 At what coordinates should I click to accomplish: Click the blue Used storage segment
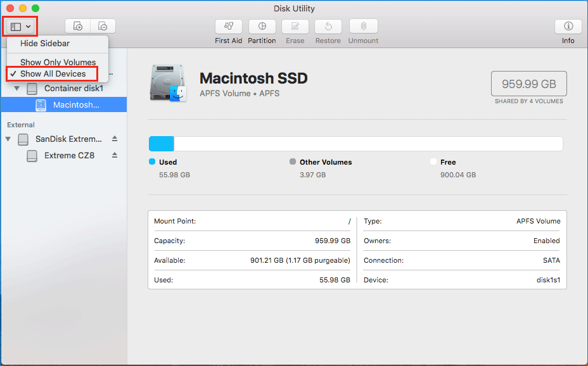point(160,143)
